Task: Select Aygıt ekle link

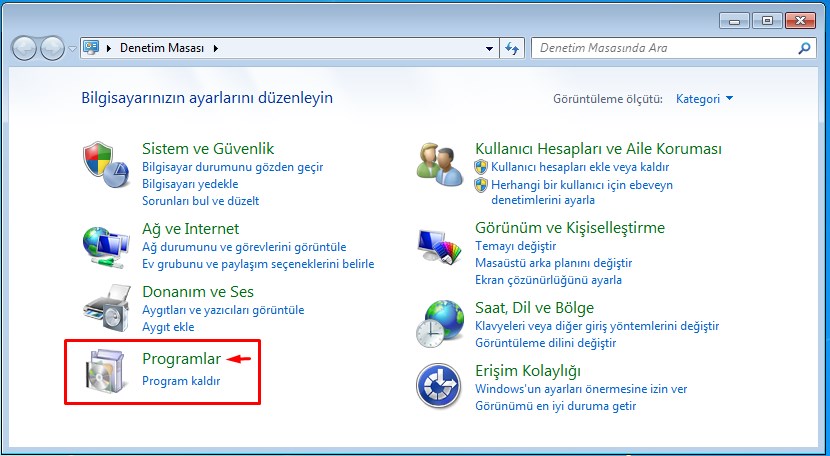Action: tap(168, 327)
